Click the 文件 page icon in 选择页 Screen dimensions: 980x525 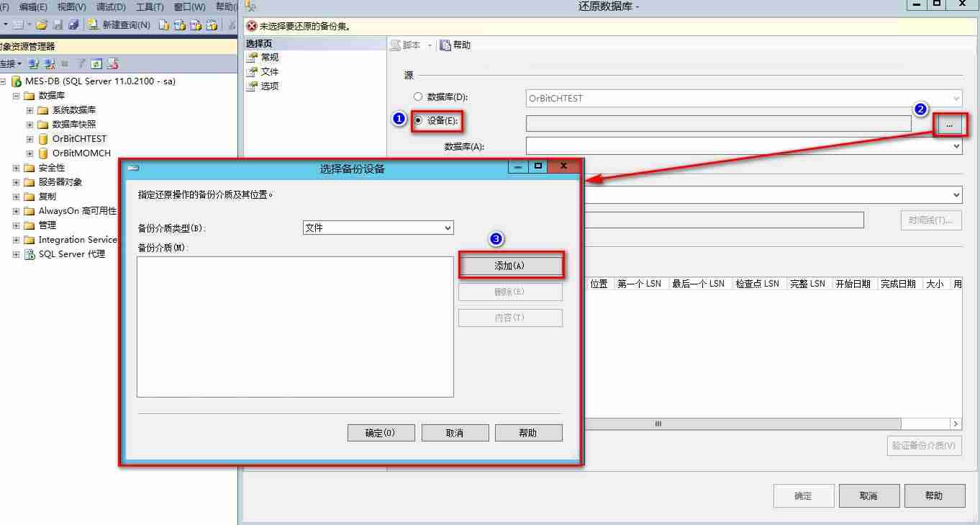251,72
